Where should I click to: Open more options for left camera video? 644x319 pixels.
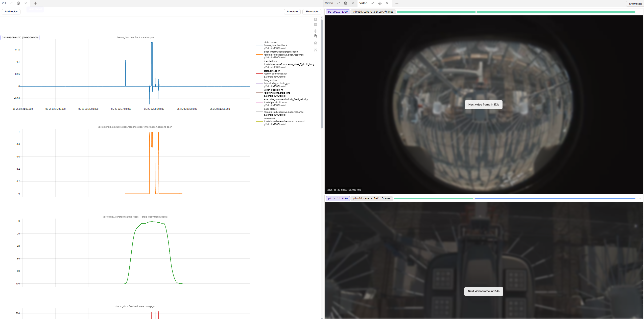[639, 199]
